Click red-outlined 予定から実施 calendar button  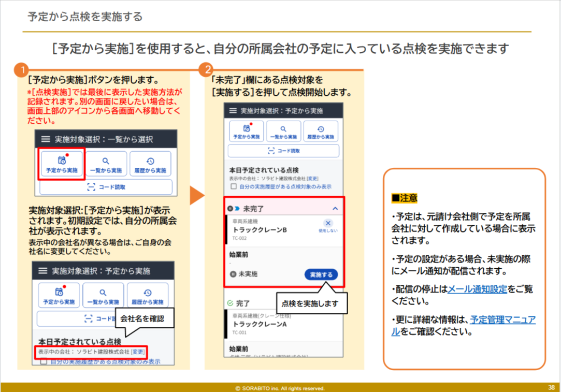[x=62, y=165]
